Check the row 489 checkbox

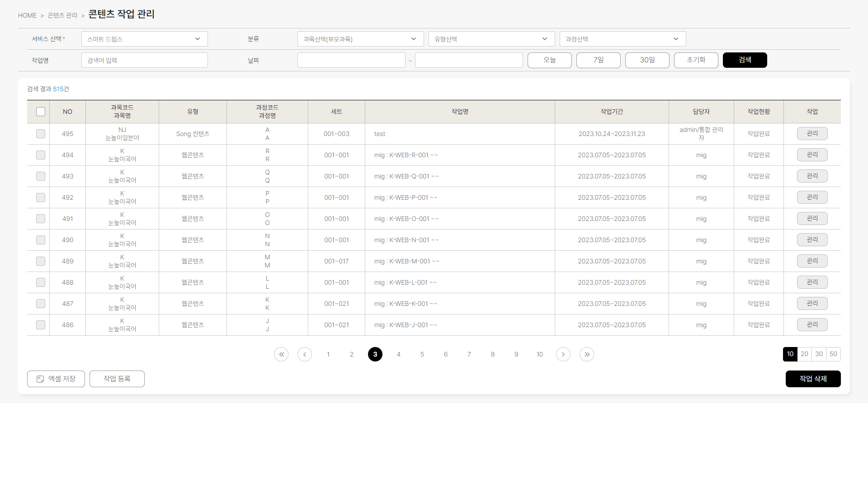[x=41, y=261]
